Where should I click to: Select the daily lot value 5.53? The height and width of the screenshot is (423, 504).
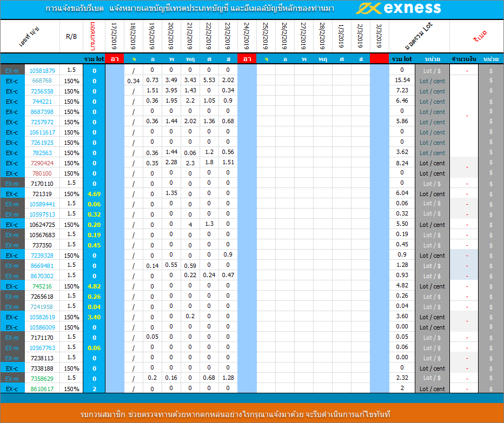pos(209,80)
